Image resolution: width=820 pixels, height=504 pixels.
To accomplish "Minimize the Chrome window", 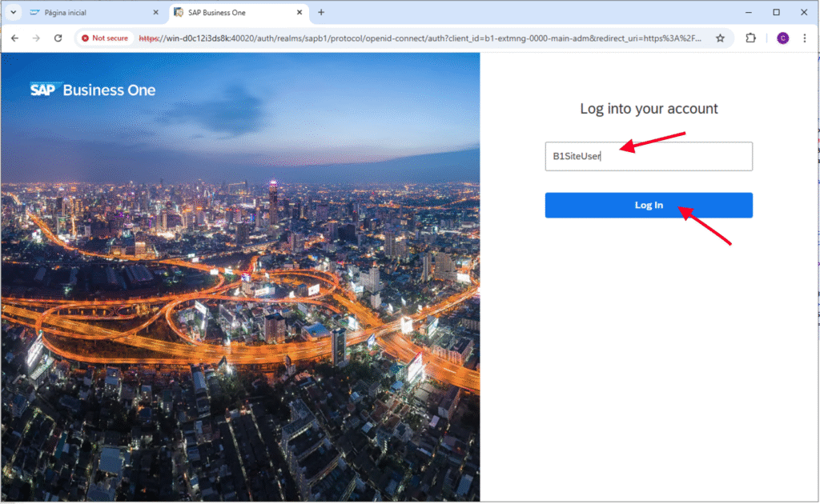I will point(746,13).
